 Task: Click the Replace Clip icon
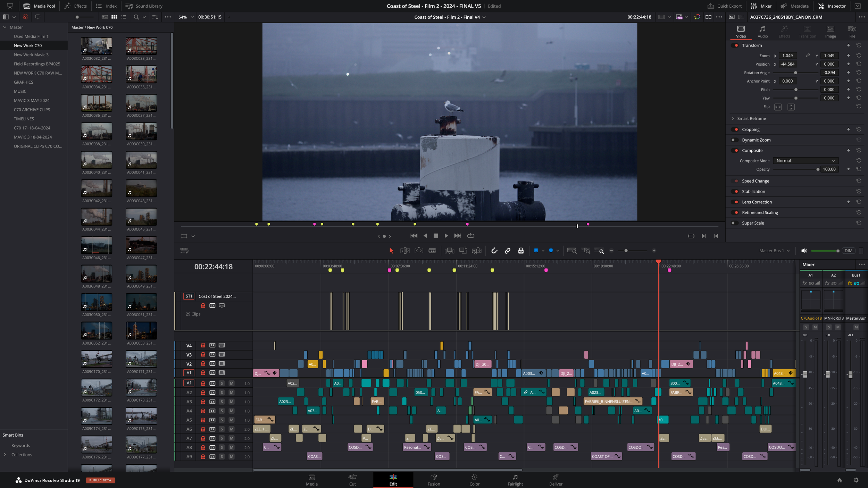click(x=477, y=251)
